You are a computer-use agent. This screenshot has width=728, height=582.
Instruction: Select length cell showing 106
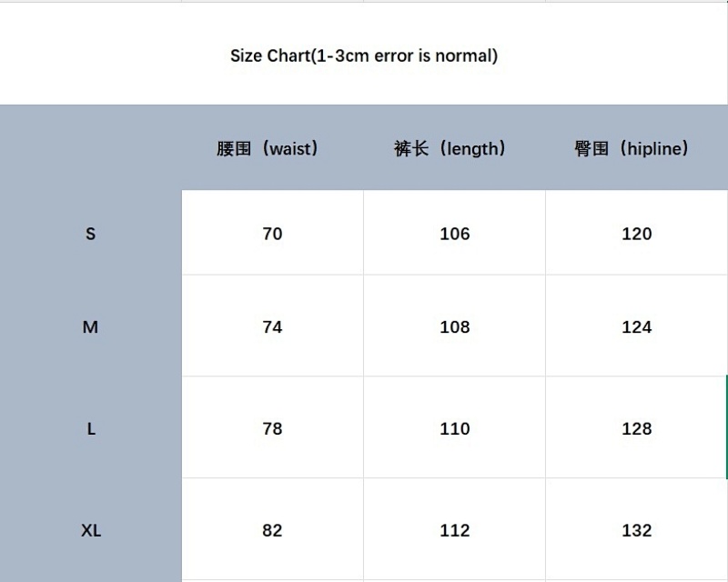[x=454, y=233]
